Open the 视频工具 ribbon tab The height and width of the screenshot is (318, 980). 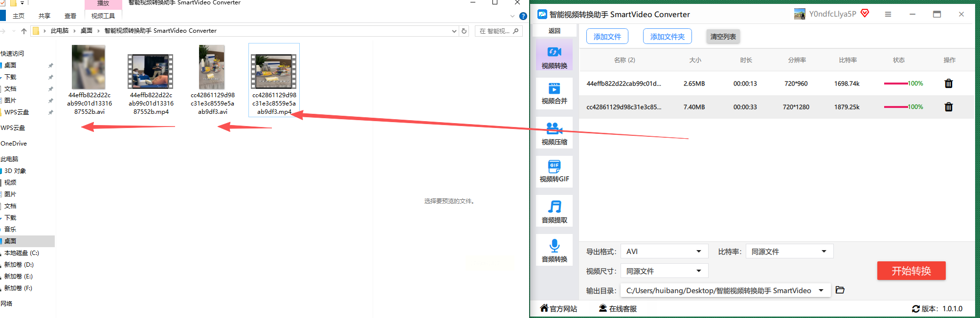103,16
